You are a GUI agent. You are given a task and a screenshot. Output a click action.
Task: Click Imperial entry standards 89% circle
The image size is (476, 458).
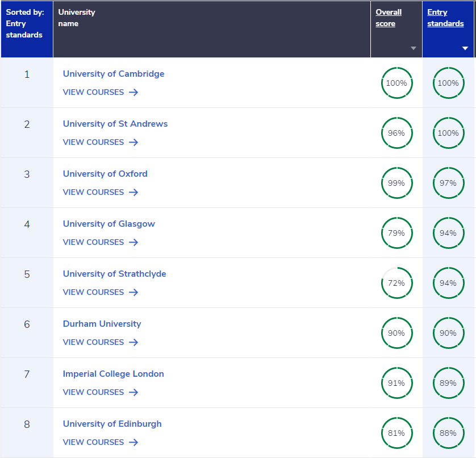pyautogui.click(x=448, y=383)
